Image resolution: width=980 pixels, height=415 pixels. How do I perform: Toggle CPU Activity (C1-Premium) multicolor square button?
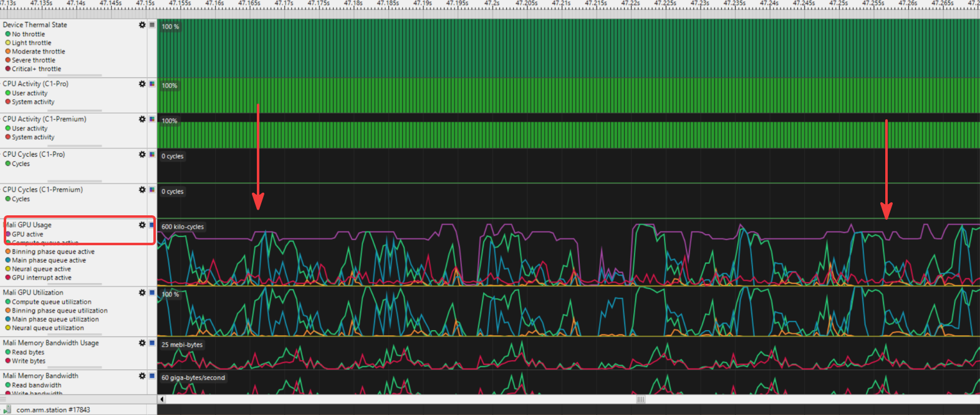[x=151, y=119]
